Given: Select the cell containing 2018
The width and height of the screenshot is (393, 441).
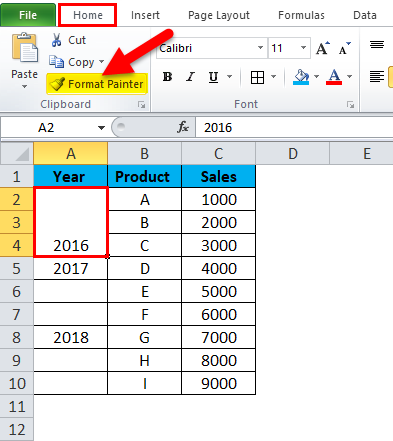Looking at the screenshot, I should coord(71,337).
